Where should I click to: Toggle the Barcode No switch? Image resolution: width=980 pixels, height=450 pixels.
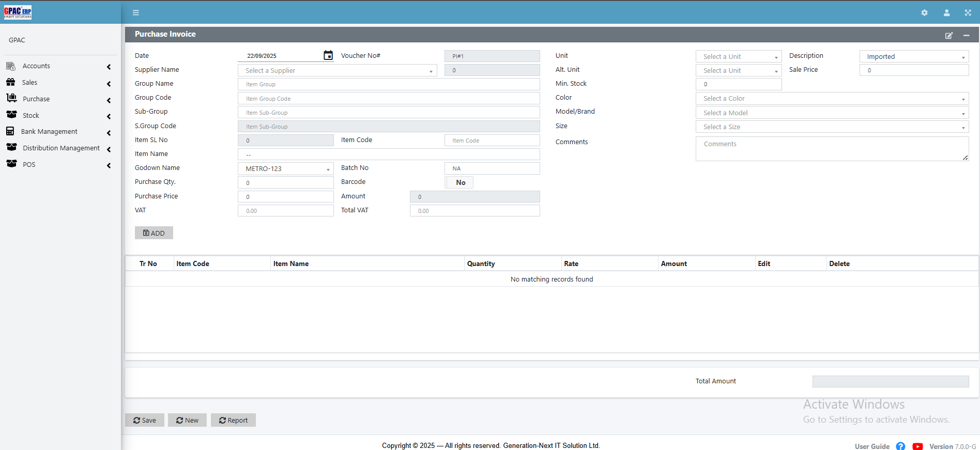point(459,182)
